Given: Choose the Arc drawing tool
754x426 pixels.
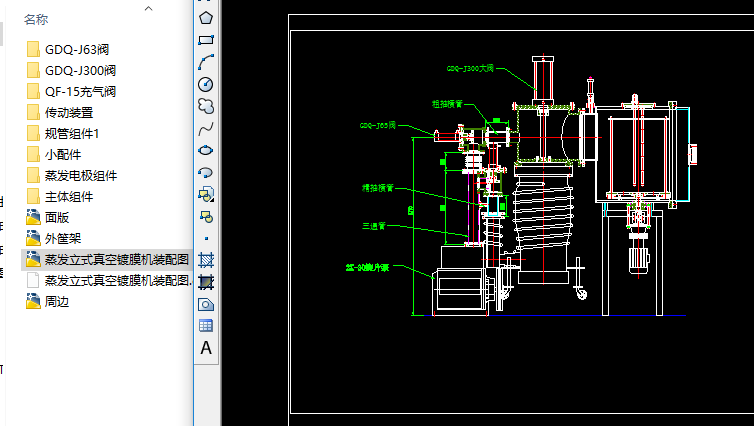Looking at the screenshot, I should point(206,62).
